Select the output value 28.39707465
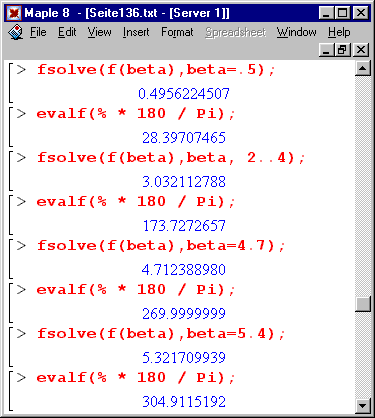 coord(184,138)
